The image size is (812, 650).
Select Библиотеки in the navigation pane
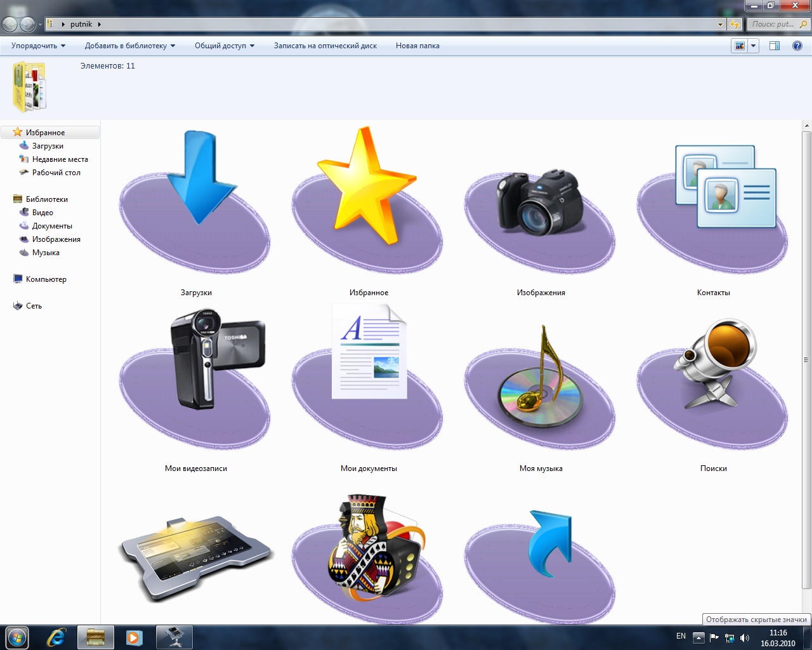point(46,199)
